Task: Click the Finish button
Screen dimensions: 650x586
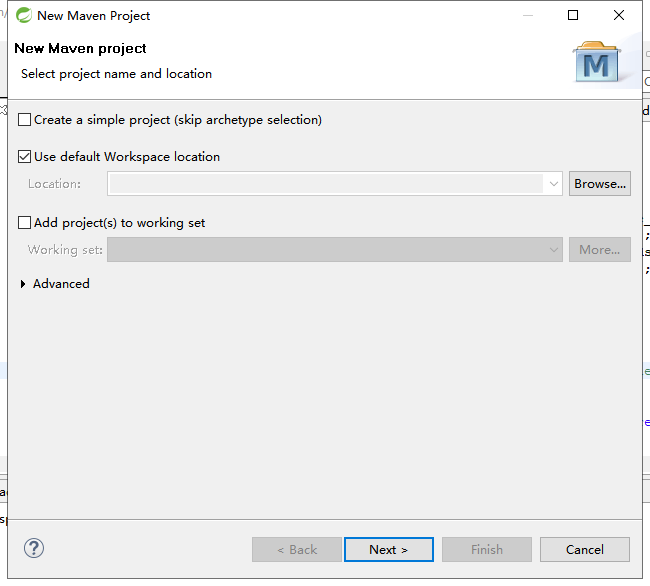Action: 487,550
